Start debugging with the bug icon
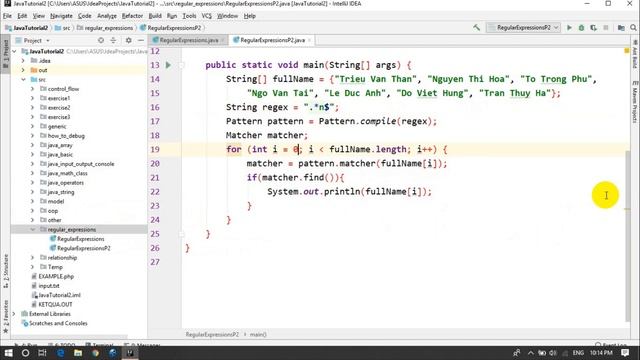 581,28
